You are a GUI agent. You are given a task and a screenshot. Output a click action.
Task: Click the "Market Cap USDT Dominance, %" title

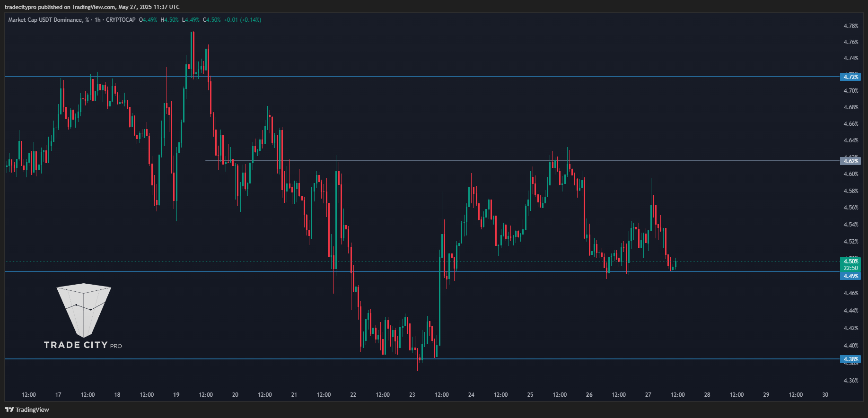click(x=49, y=20)
